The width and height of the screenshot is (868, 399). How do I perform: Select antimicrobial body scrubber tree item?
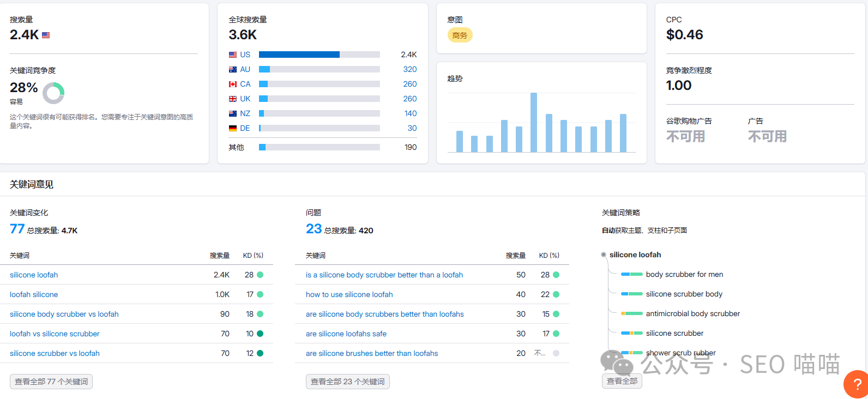point(692,313)
